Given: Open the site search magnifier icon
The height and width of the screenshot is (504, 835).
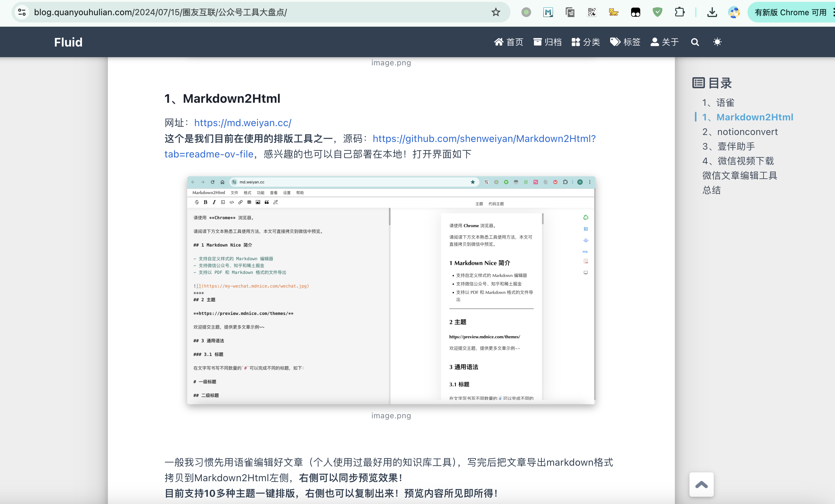Looking at the screenshot, I should (695, 42).
